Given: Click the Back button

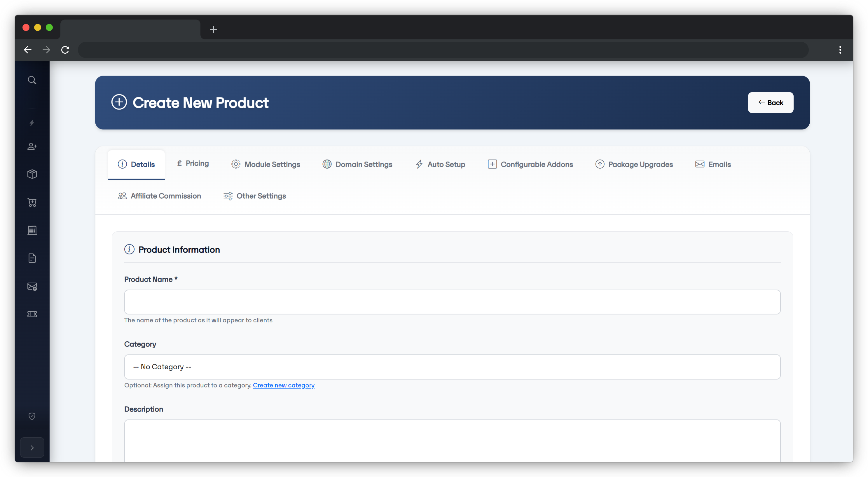Looking at the screenshot, I should pos(771,102).
